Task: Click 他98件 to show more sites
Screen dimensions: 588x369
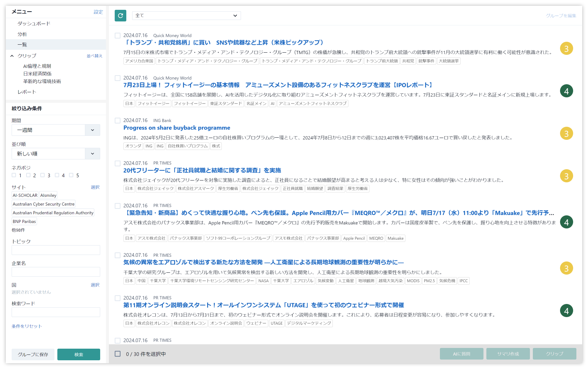Action: click(18, 230)
